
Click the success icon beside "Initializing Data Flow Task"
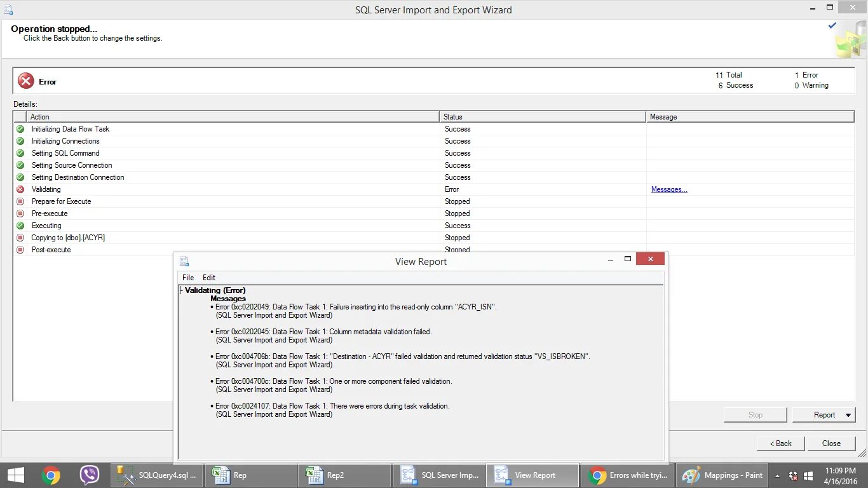[21, 129]
